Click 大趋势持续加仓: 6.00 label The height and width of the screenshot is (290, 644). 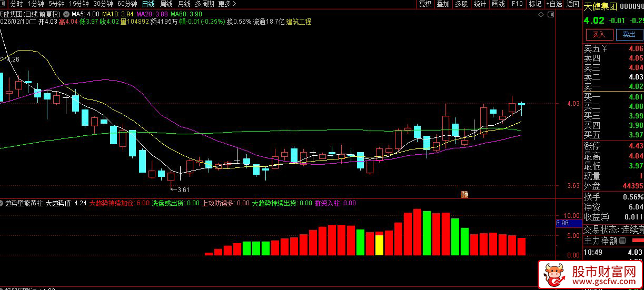pyautogui.click(x=120, y=203)
